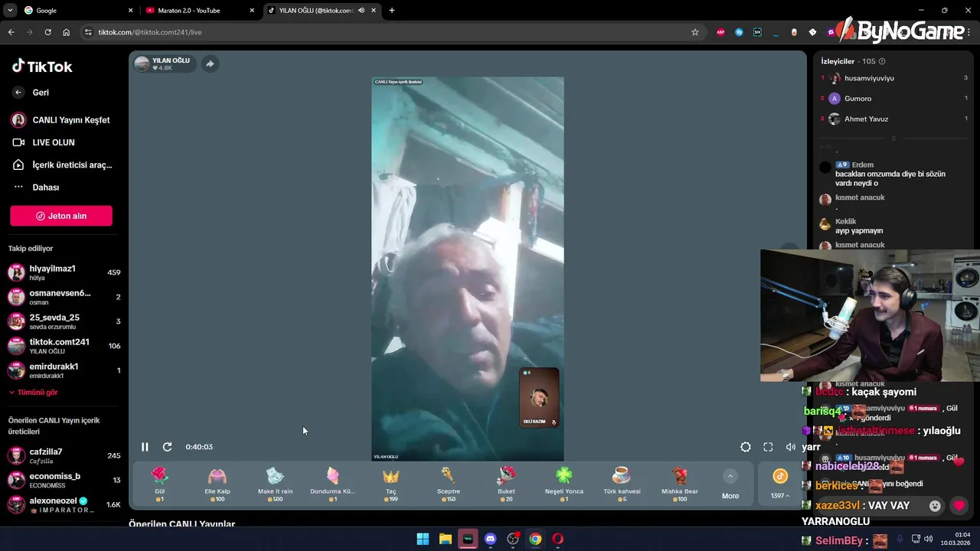The width and height of the screenshot is (980, 551).
Task: Reload the page in browser toolbar
Action: 47,32
